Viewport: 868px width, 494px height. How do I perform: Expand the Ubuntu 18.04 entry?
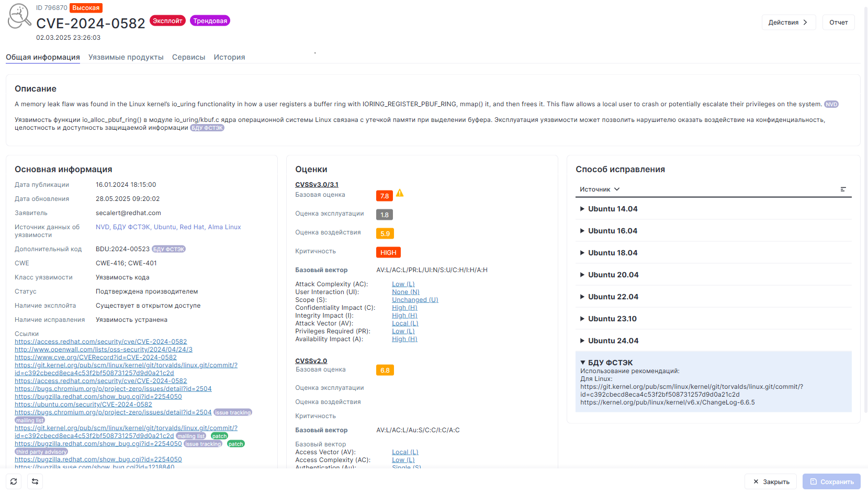point(713,253)
